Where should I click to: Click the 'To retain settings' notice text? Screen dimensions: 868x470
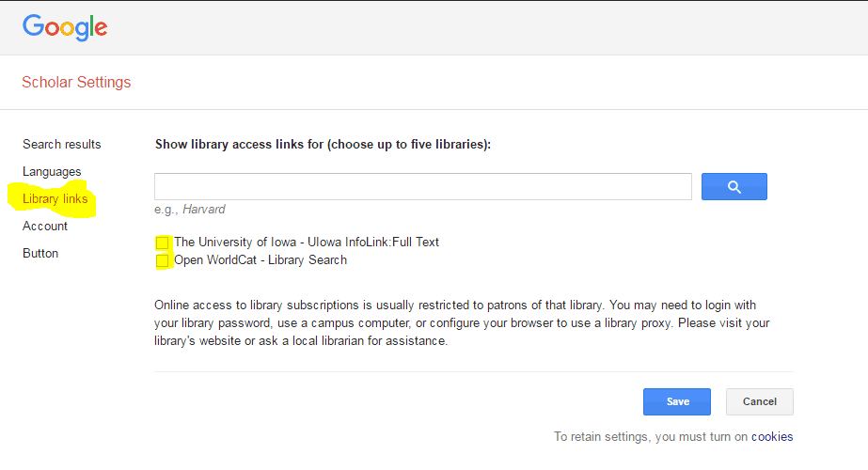[651, 436]
